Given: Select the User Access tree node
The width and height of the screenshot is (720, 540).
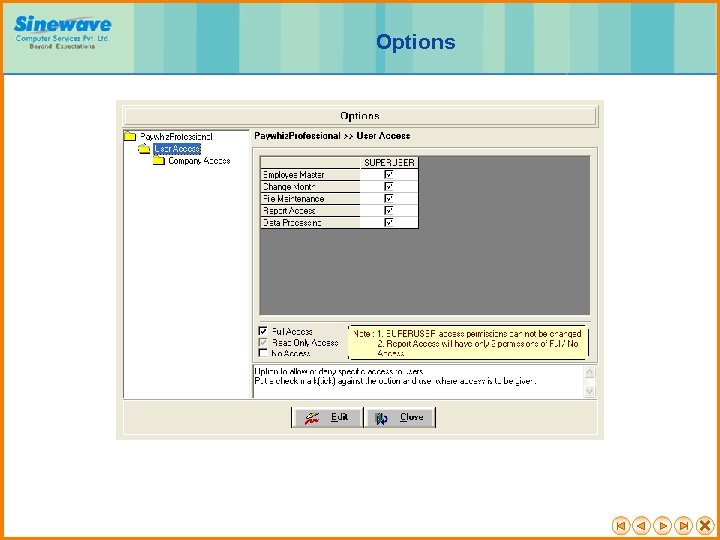Looking at the screenshot, I should [177, 149].
